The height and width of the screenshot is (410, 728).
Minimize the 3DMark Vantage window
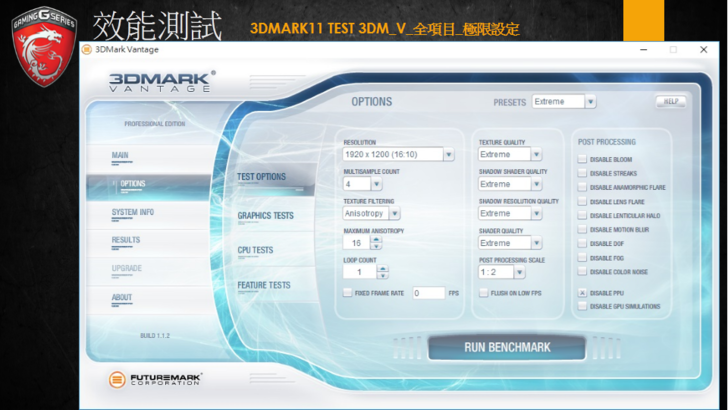coord(644,50)
